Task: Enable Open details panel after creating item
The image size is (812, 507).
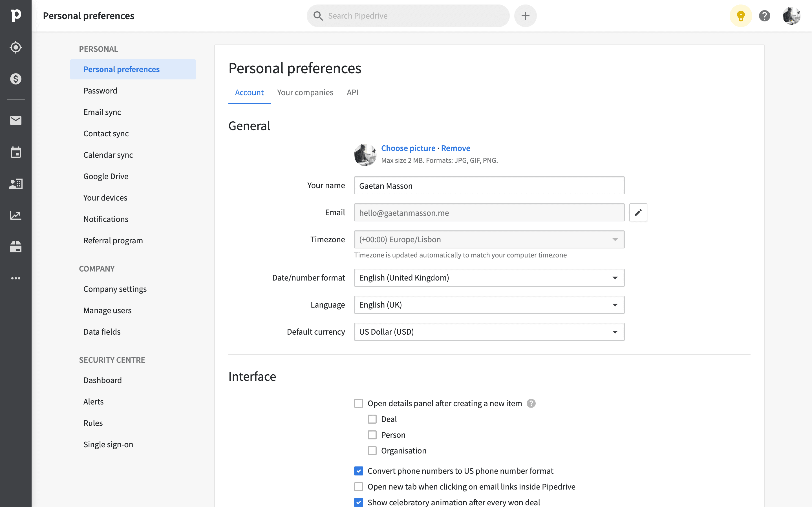Action: 359,403
